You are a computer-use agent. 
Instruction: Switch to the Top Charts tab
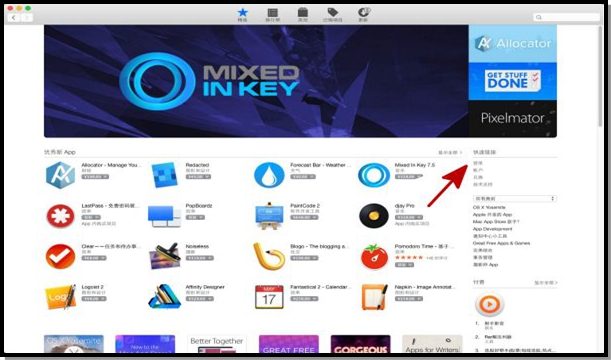pos(272,15)
